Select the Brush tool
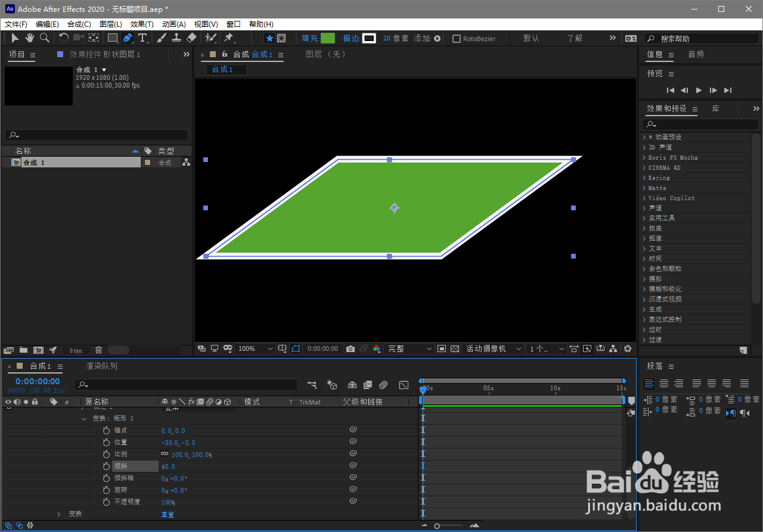 tap(162, 38)
